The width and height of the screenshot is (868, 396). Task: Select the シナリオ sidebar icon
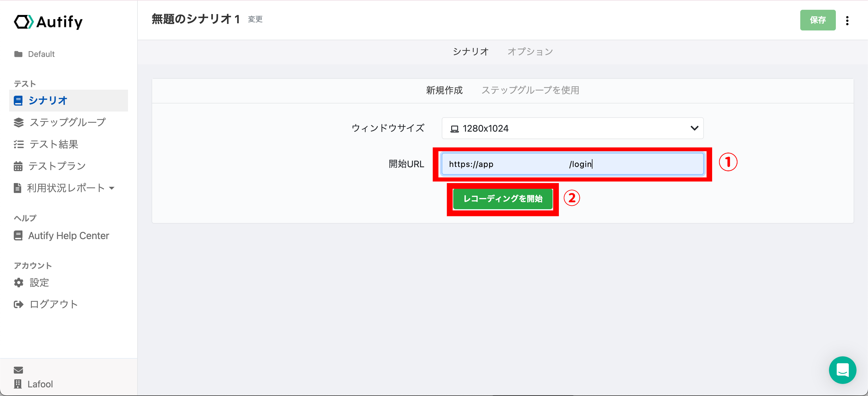point(19,101)
